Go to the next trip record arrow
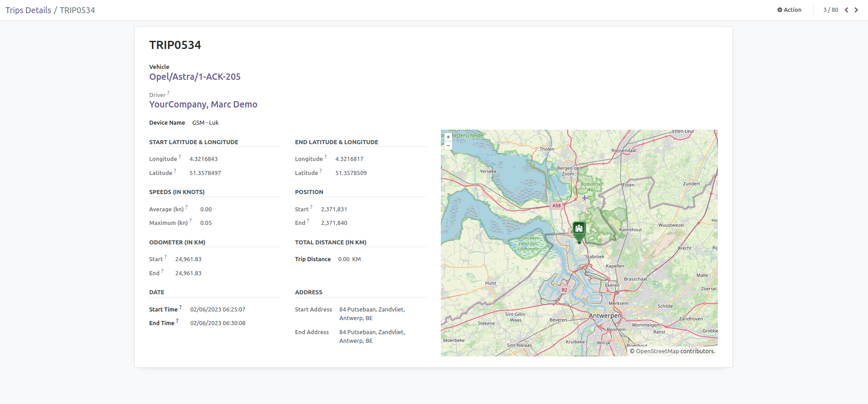The image size is (868, 404). [x=856, y=10]
